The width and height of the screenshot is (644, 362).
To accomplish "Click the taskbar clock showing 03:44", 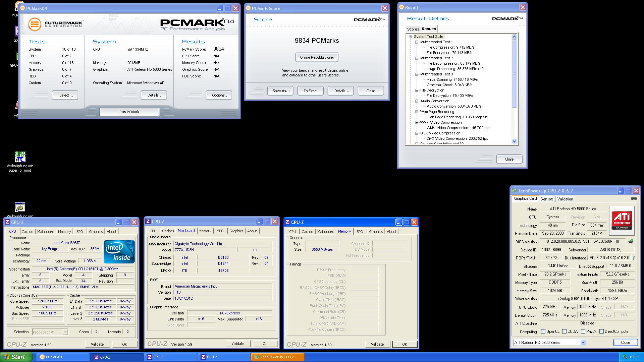I will (x=635, y=357).
